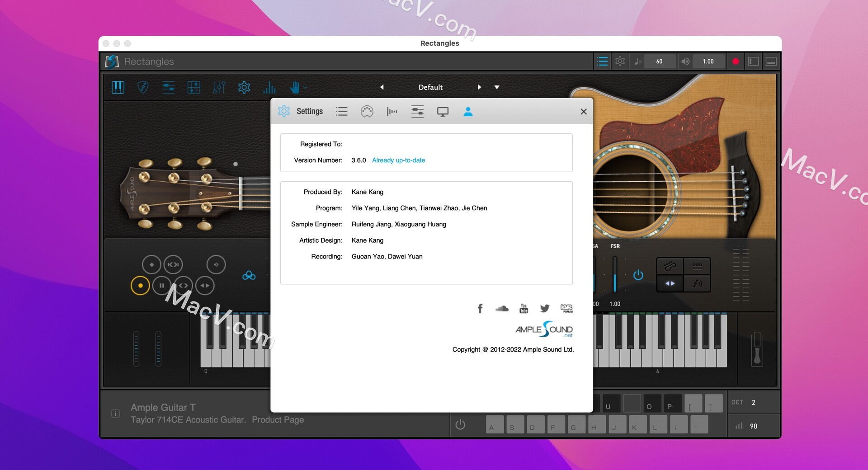
Task: Open the grid sliders panel icon
Action: tap(193, 87)
